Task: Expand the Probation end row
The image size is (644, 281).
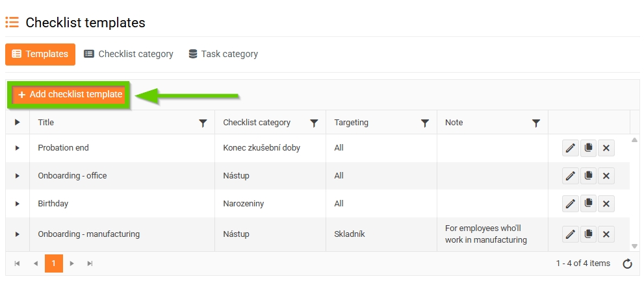Action: click(x=18, y=148)
